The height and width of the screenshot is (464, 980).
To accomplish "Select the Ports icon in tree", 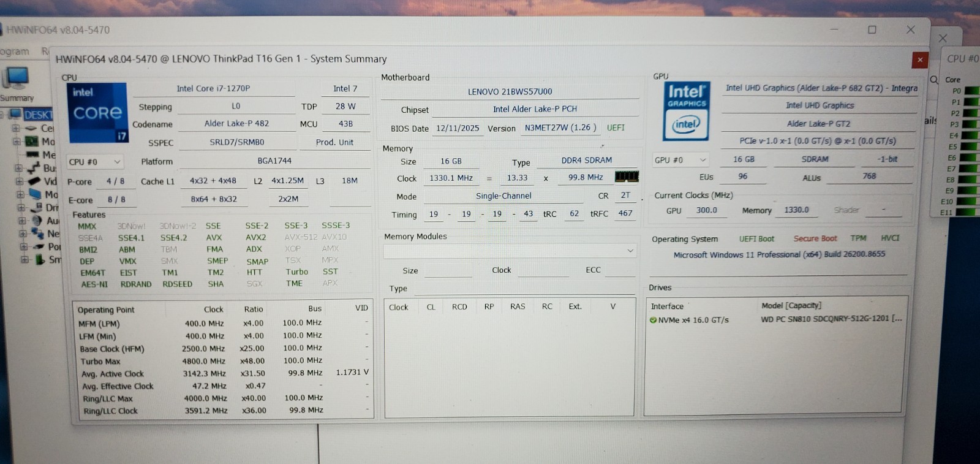I will (x=40, y=246).
